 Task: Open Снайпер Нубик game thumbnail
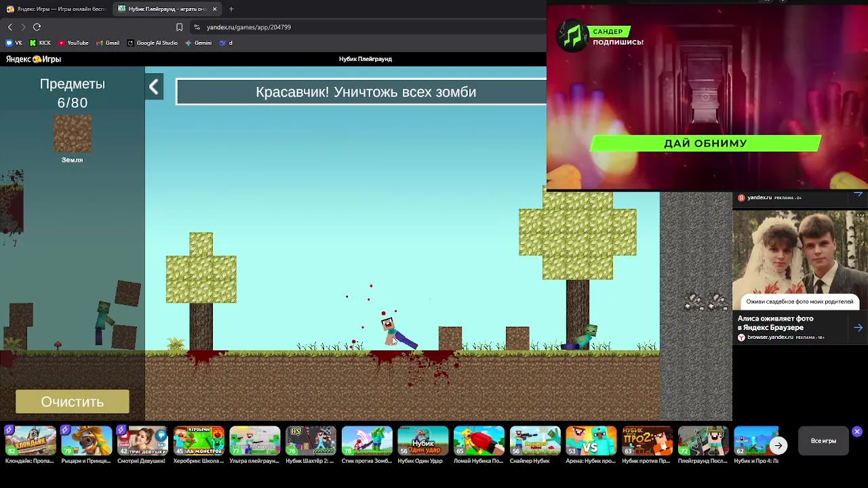click(535, 441)
